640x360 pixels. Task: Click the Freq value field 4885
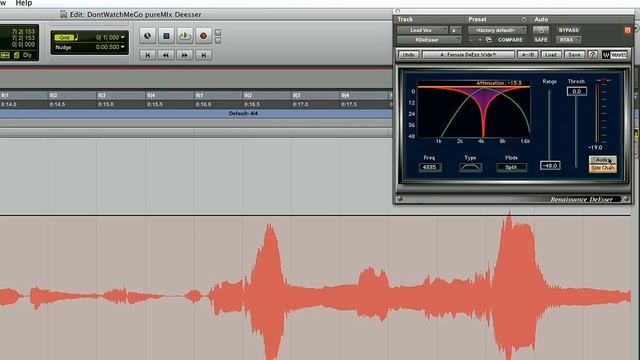(430, 167)
